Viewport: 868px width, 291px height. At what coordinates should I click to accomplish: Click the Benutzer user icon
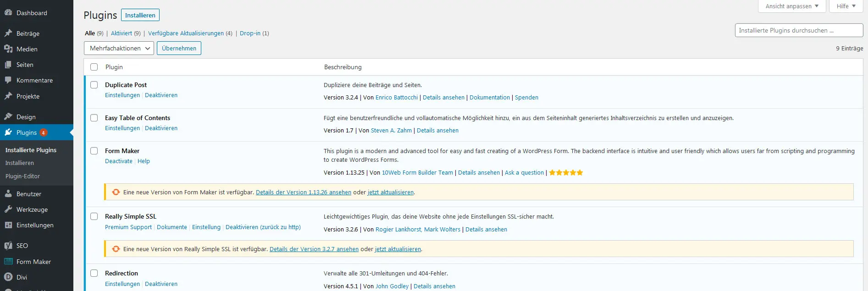tap(8, 194)
